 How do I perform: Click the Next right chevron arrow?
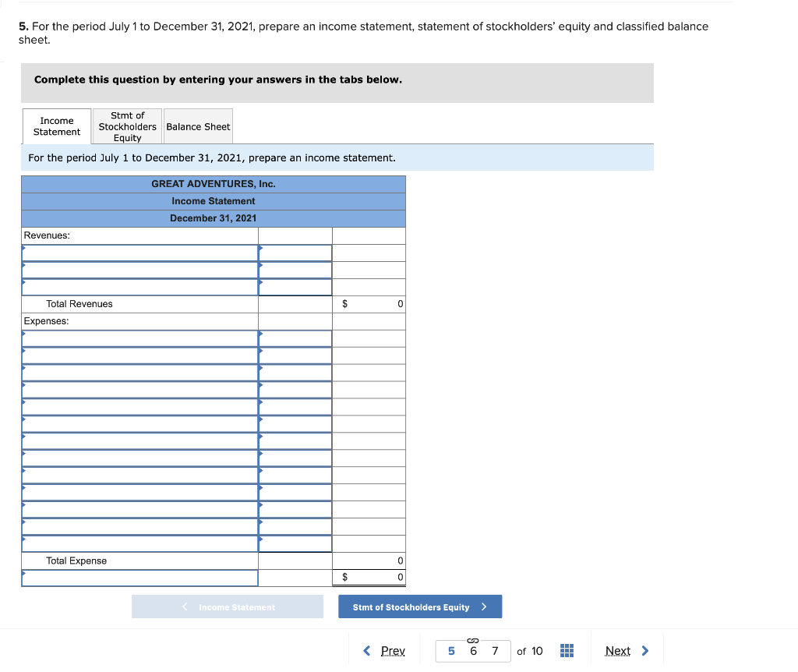[x=644, y=651]
